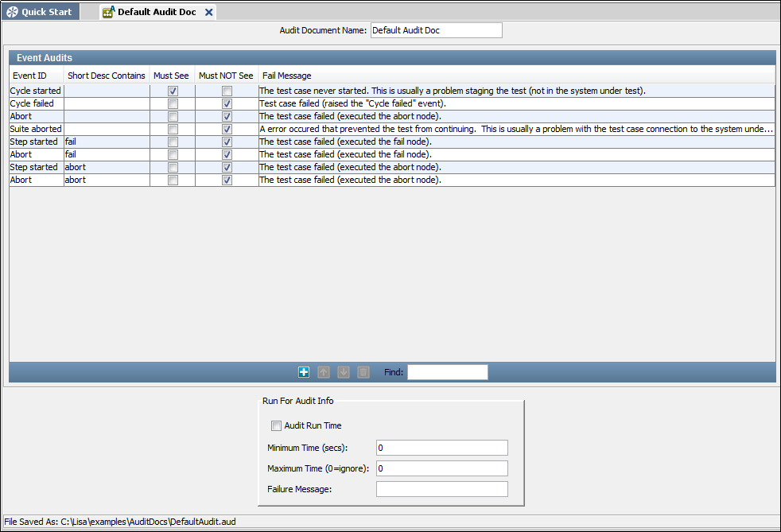This screenshot has width=781, height=532.
Task: Click the delete row trash icon
Action: [x=363, y=372]
